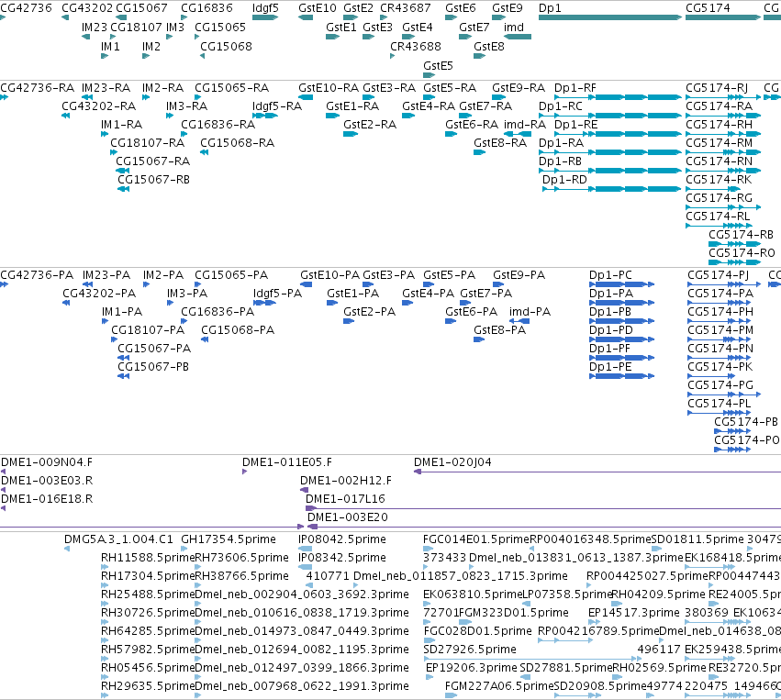The height and width of the screenshot is (700, 781).
Task: Click protein CG5174-PJ label
Action: click(718, 275)
